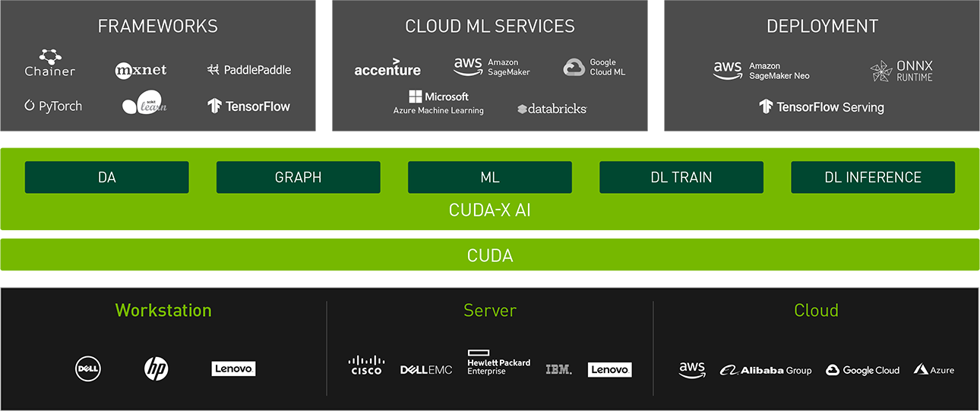The width and height of the screenshot is (980, 411).
Task: Select the Workstation section heading
Action: coord(163,311)
